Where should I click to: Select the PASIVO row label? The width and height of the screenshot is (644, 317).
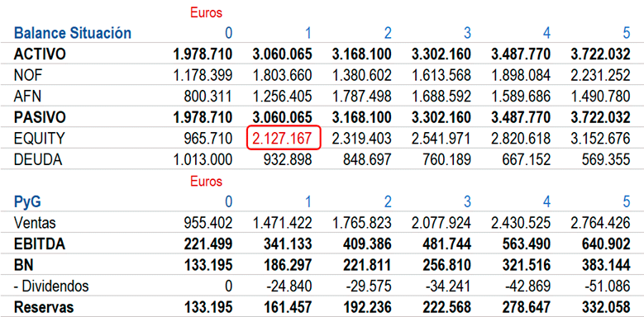[40, 118]
